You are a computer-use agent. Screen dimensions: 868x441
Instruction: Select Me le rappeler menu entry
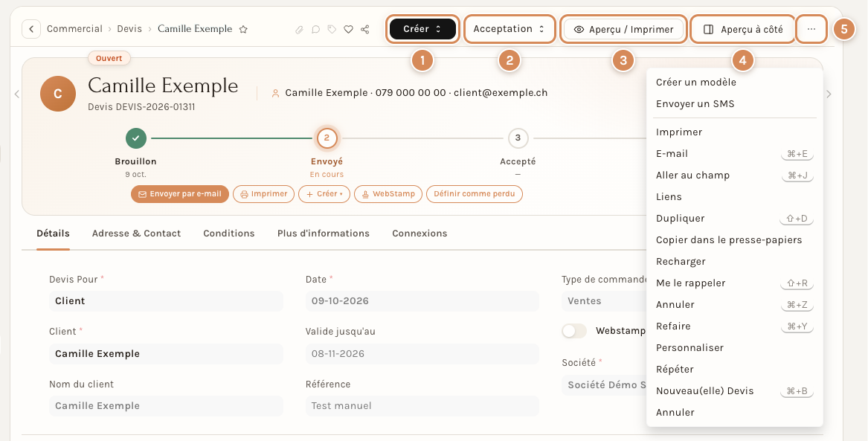click(x=735, y=283)
